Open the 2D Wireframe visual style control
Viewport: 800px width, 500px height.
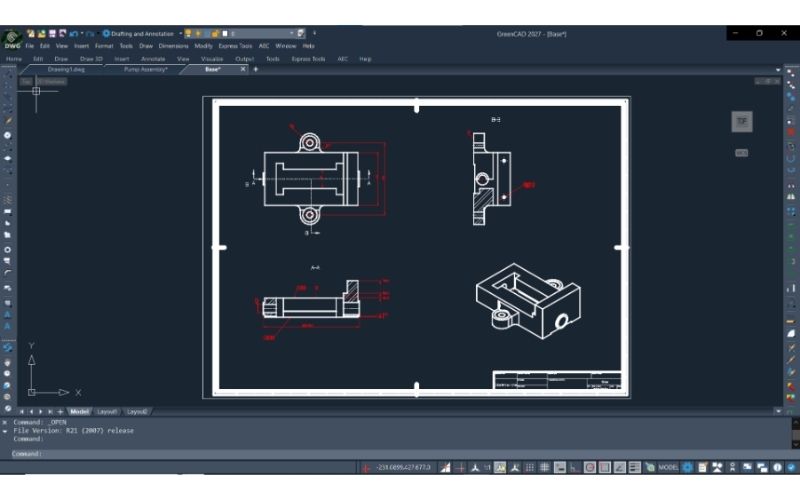[51, 81]
